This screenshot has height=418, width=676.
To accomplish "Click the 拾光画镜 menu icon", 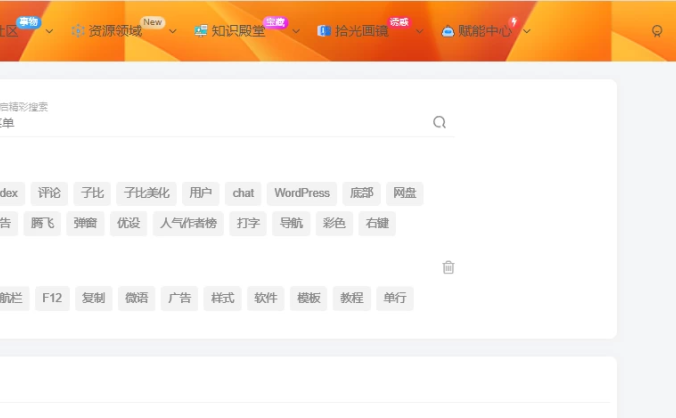I will click(324, 31).
